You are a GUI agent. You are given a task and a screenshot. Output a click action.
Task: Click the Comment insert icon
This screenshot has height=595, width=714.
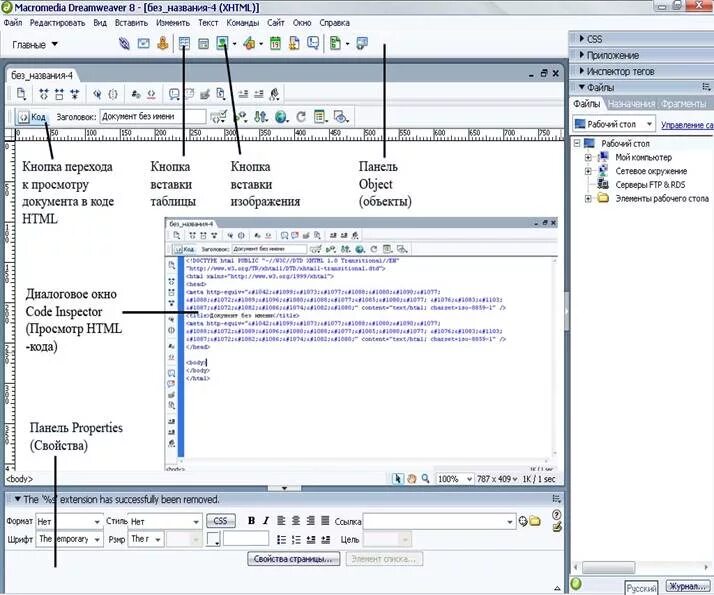313,44
